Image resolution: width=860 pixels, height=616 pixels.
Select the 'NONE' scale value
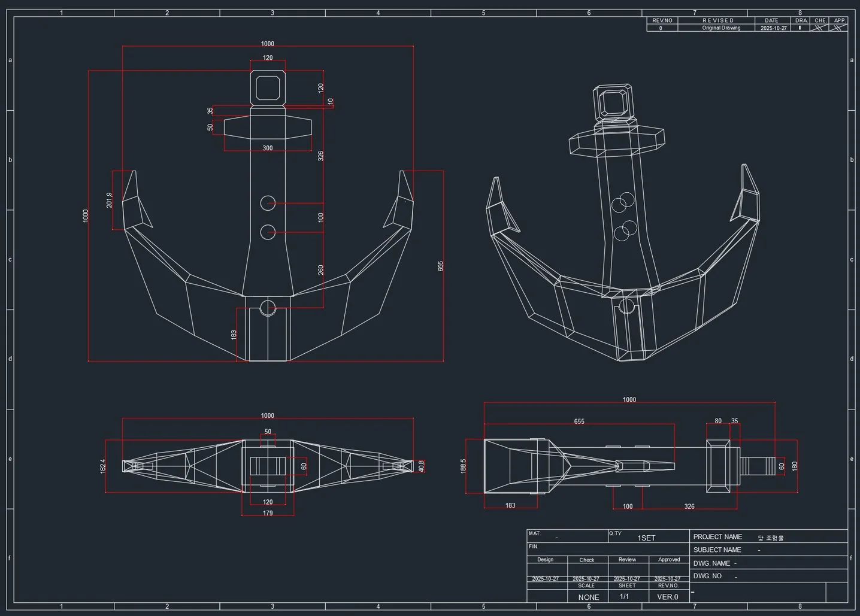pyautogui.click(x=589, y=597)
